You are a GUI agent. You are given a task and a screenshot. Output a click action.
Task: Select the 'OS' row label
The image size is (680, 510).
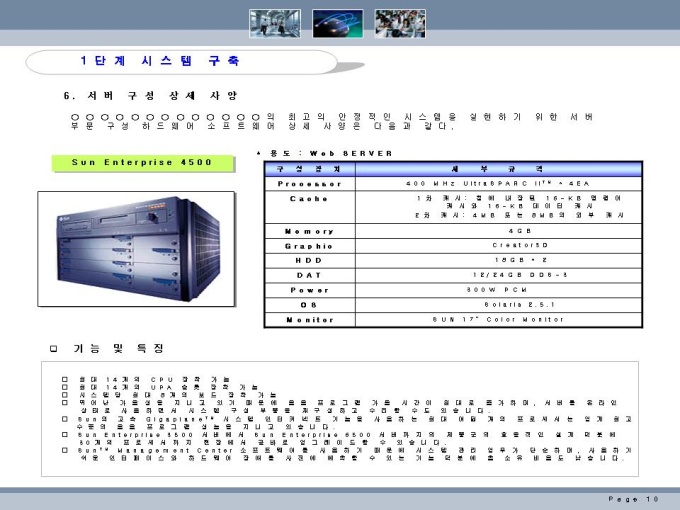(x=310, y=305)
